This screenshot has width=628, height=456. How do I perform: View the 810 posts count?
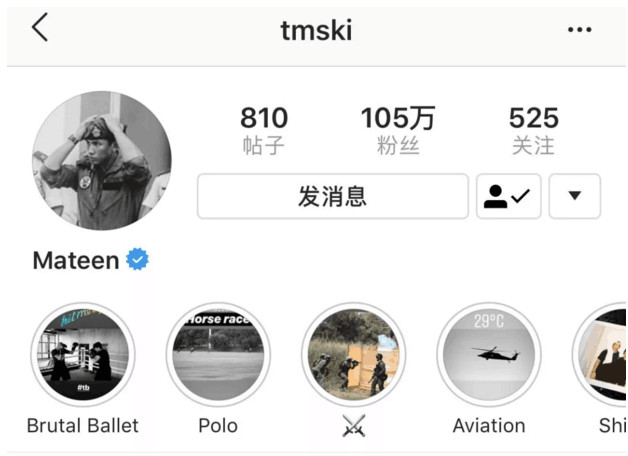click(264, 130)
